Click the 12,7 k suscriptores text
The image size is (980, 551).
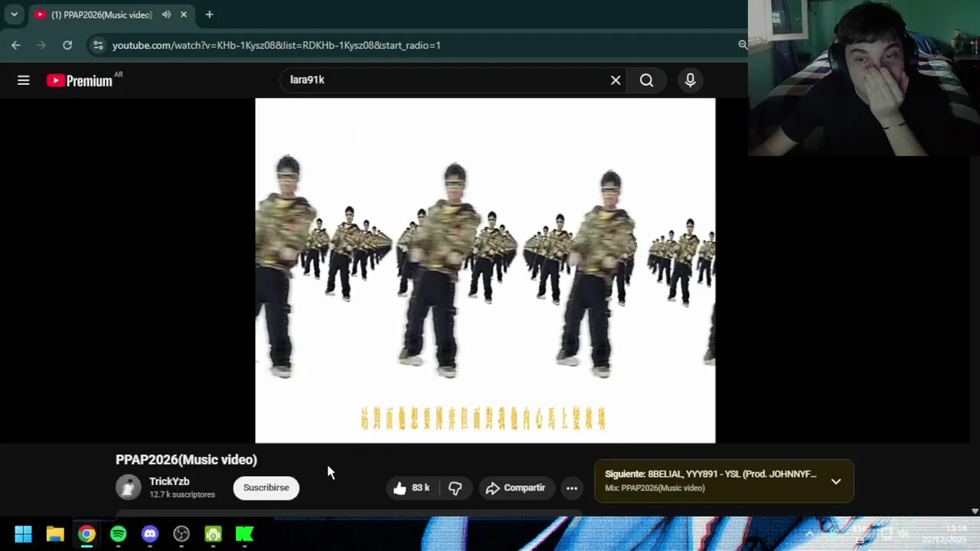click(x=182, y=495)
